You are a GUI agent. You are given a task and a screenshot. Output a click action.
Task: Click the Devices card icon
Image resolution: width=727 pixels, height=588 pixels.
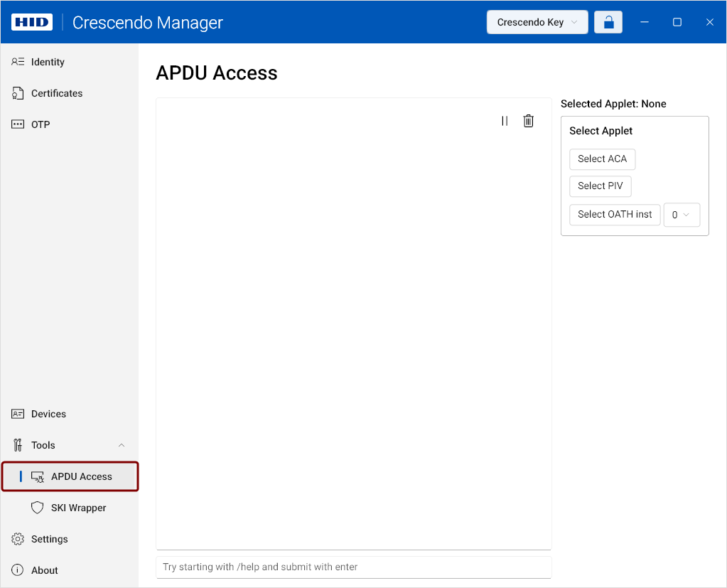(18, 414)
